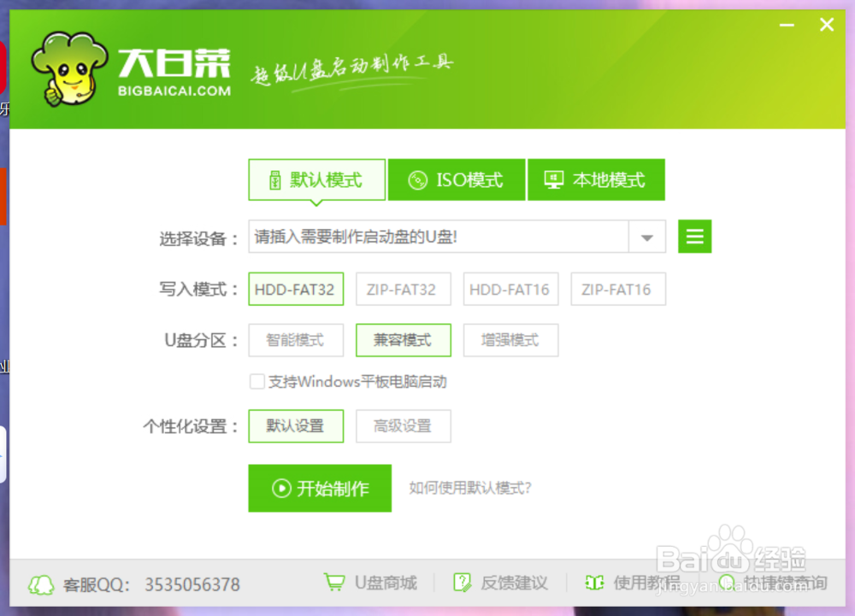Viewport: 855px width, 616px height.
Task: Click the shopping cart icon for U盘商城
Action: (334, 582)
